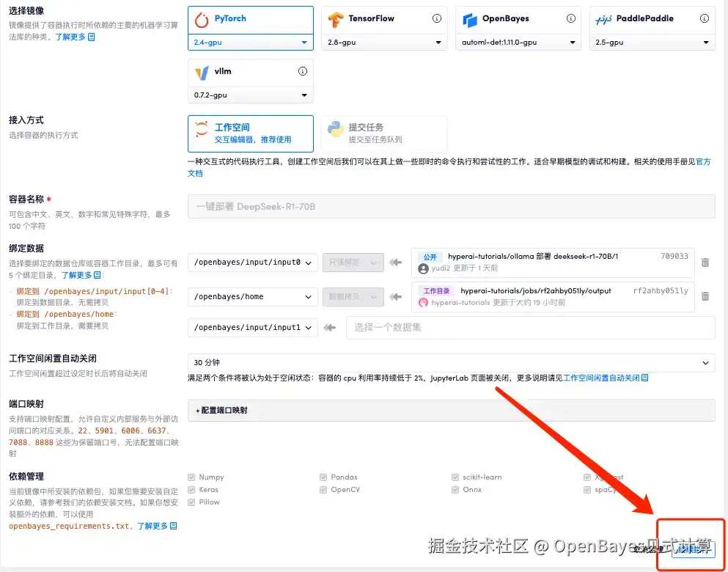728x572 pixels.
Task: Click the 709033 ID text
Action: [x=674, y=256]
